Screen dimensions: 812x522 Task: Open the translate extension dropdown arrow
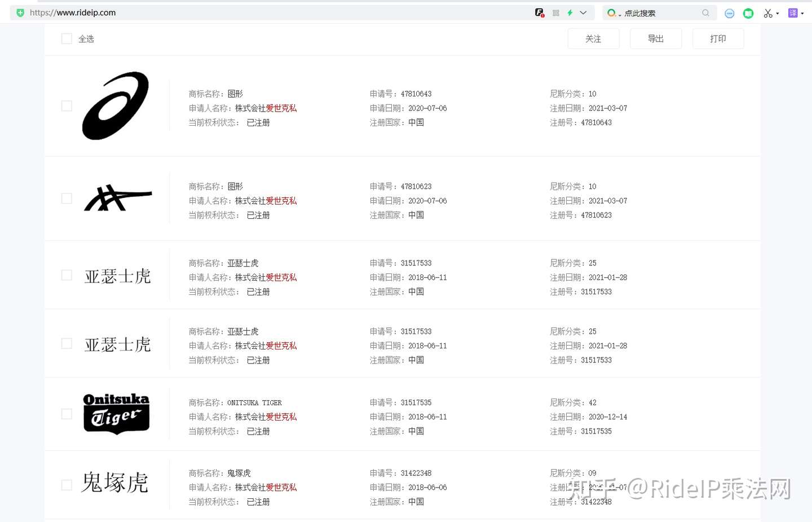[802, 14]
